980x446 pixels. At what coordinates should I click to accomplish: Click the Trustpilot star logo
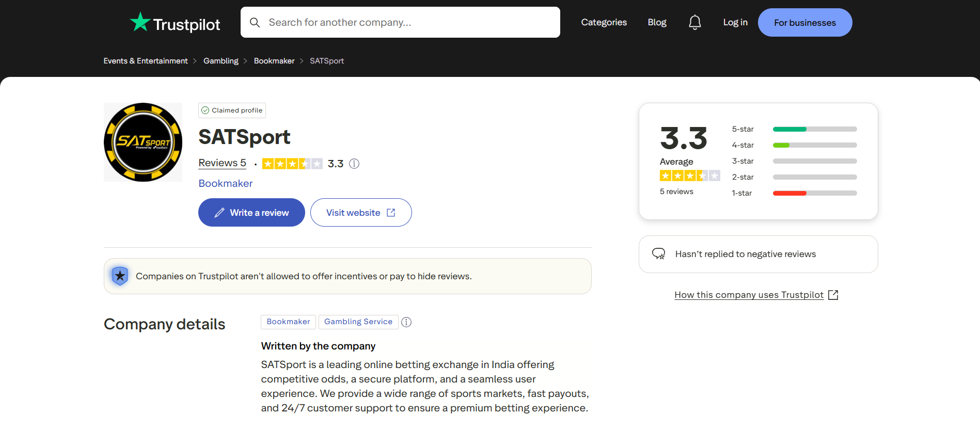(x=140, y=22)
